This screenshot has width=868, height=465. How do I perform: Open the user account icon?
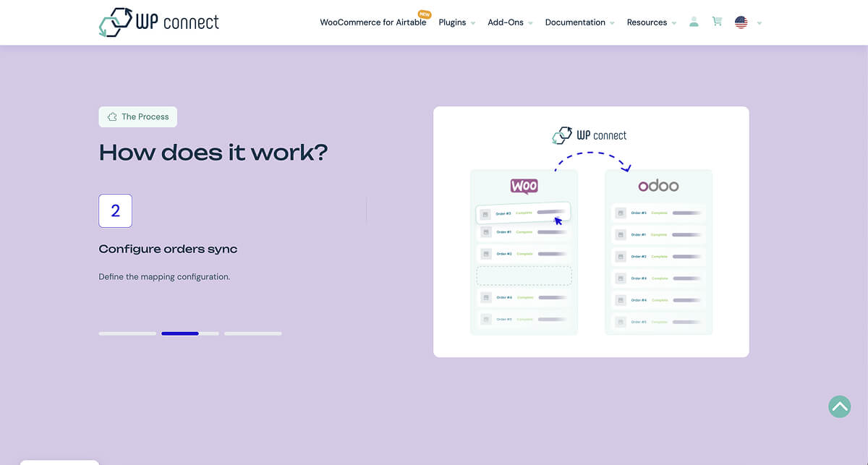[x=694, y=22]
